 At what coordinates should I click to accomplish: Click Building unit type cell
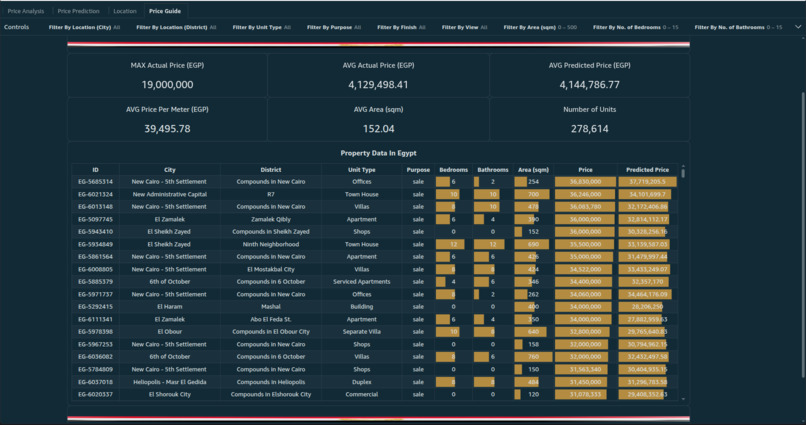pyautogui.click(x=362, y=307)
